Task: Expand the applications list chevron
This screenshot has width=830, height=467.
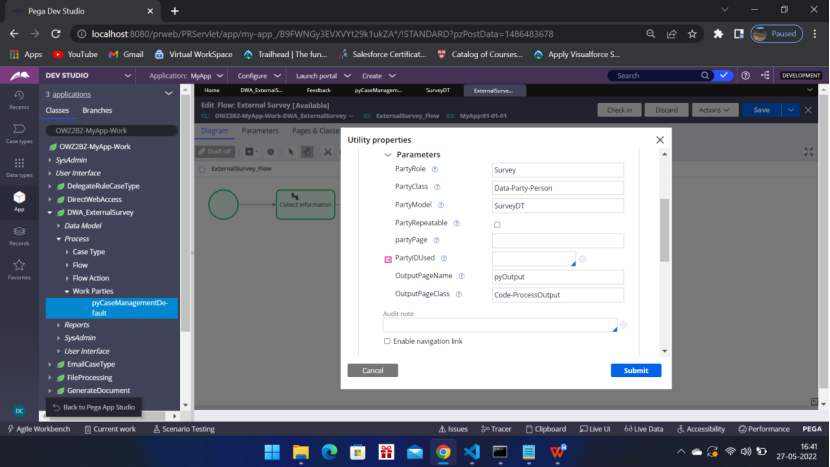Action: click(x=168, y=94)
